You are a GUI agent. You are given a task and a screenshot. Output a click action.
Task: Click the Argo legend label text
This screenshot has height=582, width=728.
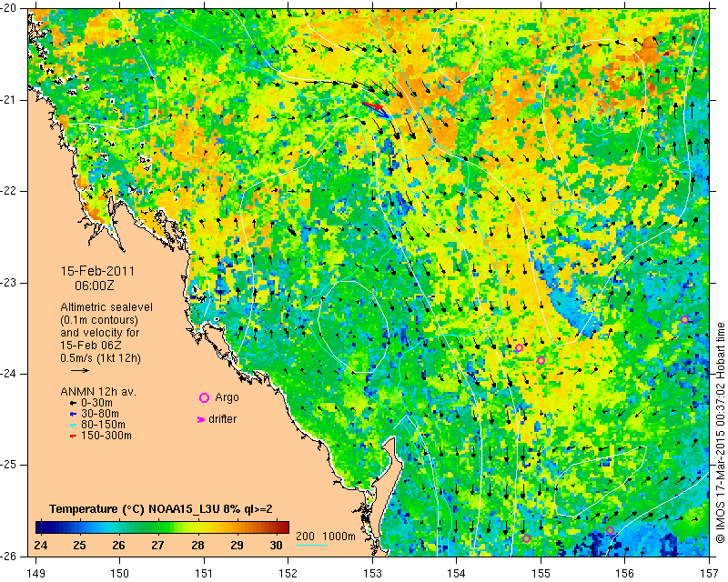click(227, 397)
